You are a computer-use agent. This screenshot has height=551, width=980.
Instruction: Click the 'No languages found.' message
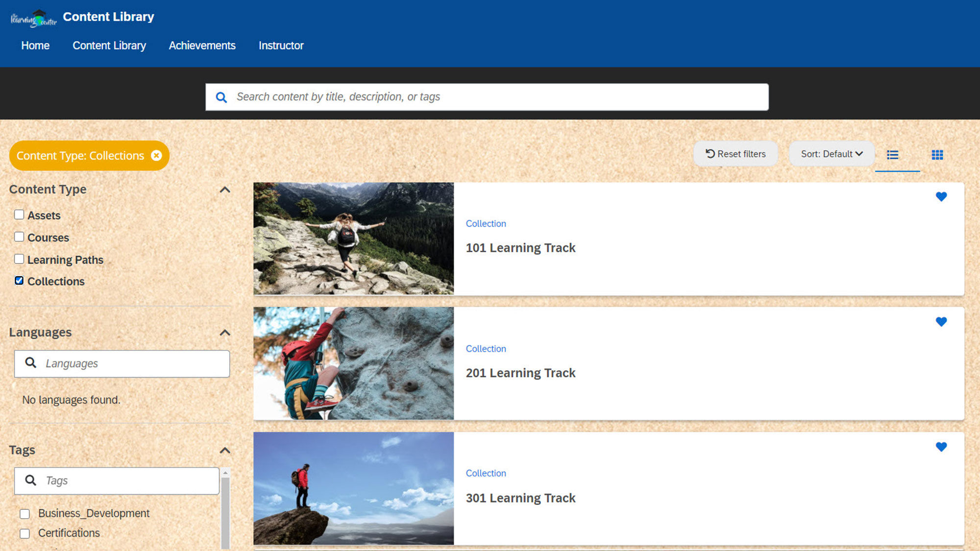(71, 400)
